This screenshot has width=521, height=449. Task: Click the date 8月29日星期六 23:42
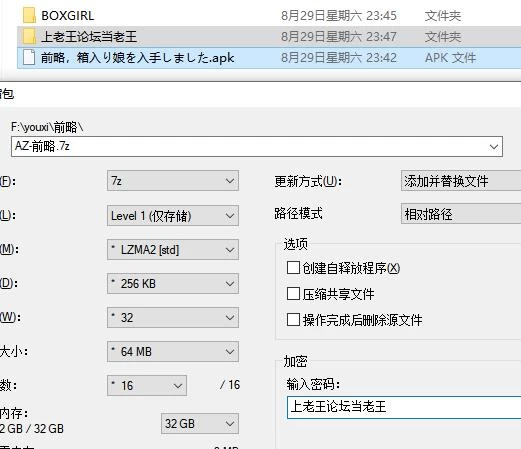coord(339,58)
